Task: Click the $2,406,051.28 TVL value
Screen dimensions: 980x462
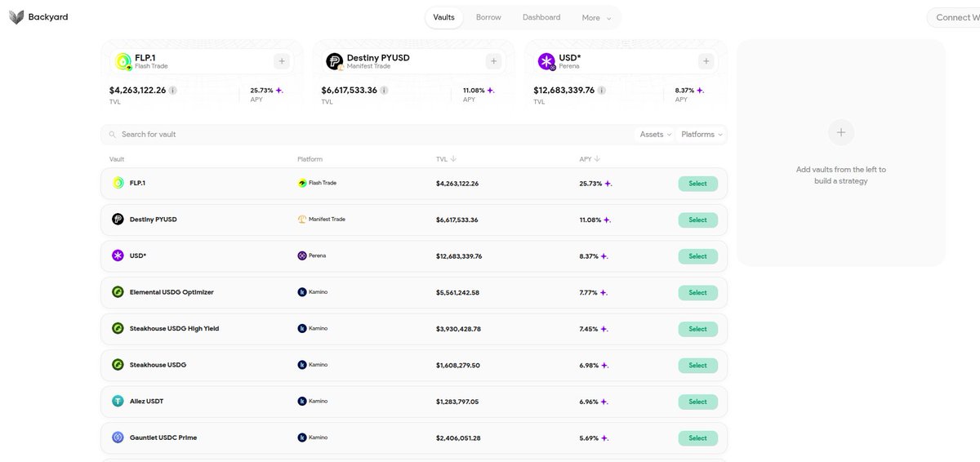Action: [x=458, y=438]
